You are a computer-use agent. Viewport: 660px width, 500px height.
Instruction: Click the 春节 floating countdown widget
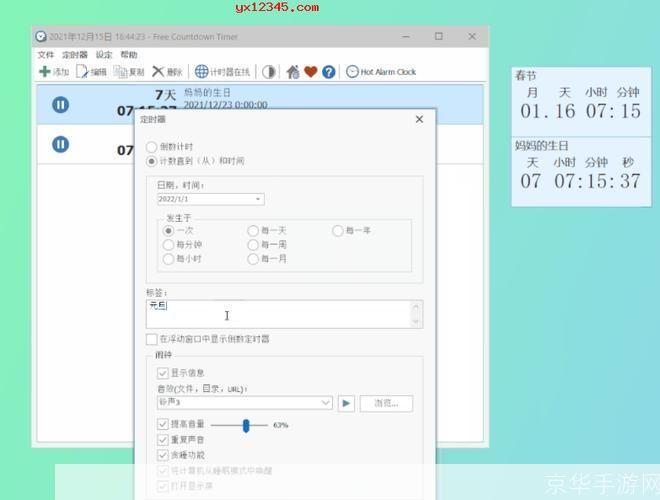581,102
